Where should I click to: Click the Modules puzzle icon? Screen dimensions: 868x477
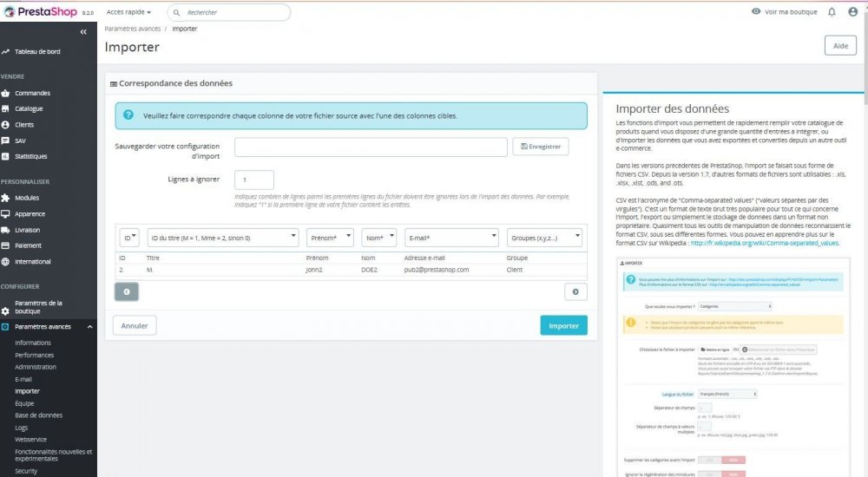[x=5, y=198]
